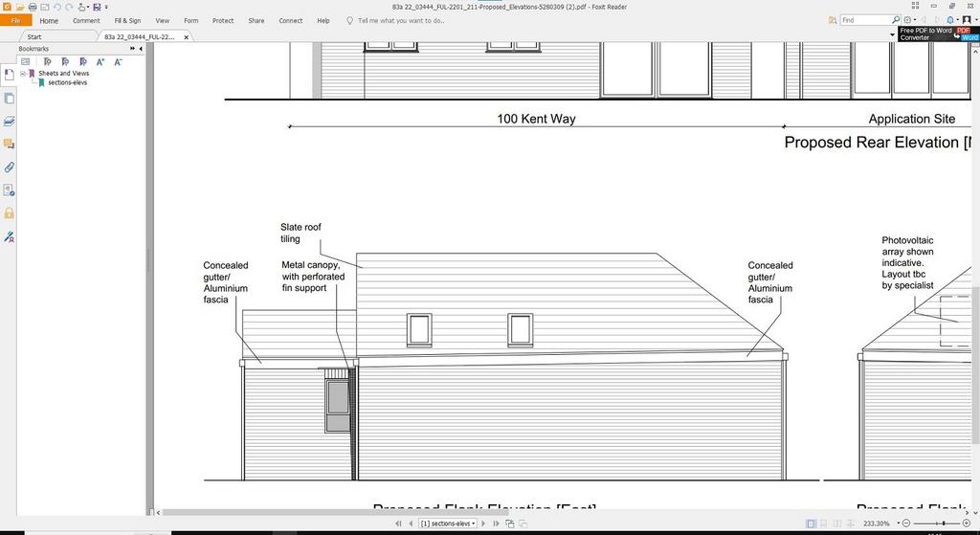Open the page selector sections-elevs dropdown
This screenshot has width=980, height=535.
click(448, 524)
